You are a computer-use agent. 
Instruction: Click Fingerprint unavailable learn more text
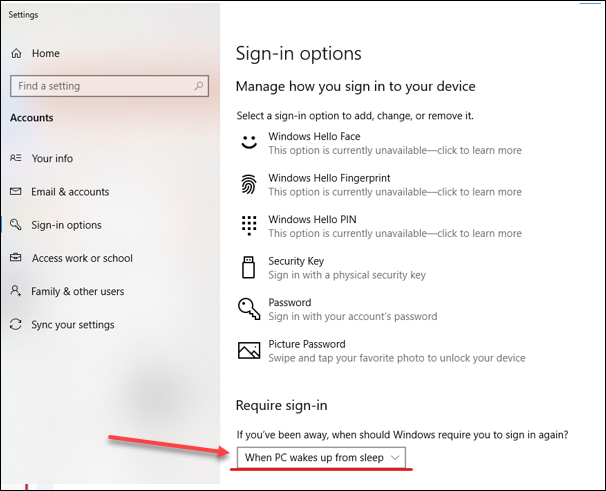[395, 192]
